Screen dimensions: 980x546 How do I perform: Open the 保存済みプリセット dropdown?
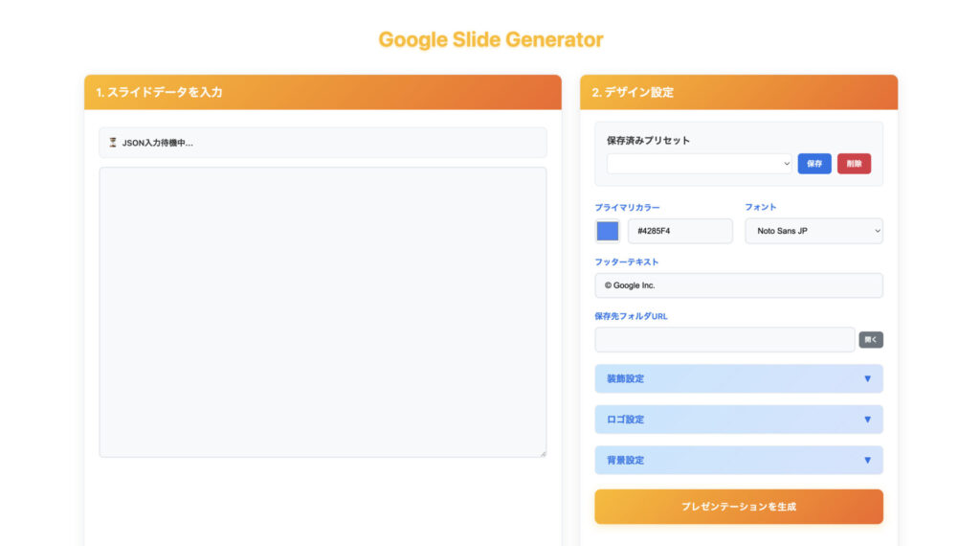(x=699, y=164)
